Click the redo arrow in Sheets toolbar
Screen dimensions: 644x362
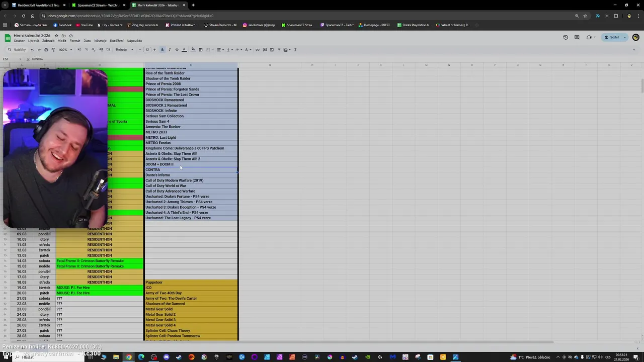pos(39,50)
